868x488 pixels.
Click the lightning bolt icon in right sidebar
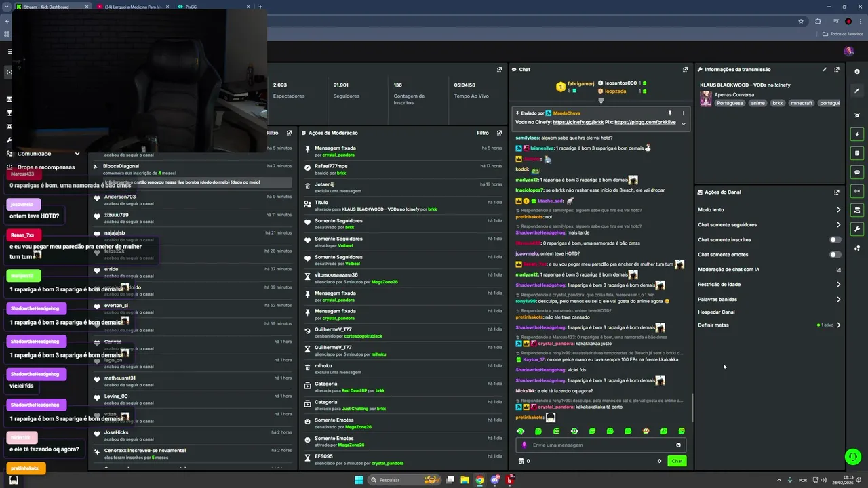(857, 134)
